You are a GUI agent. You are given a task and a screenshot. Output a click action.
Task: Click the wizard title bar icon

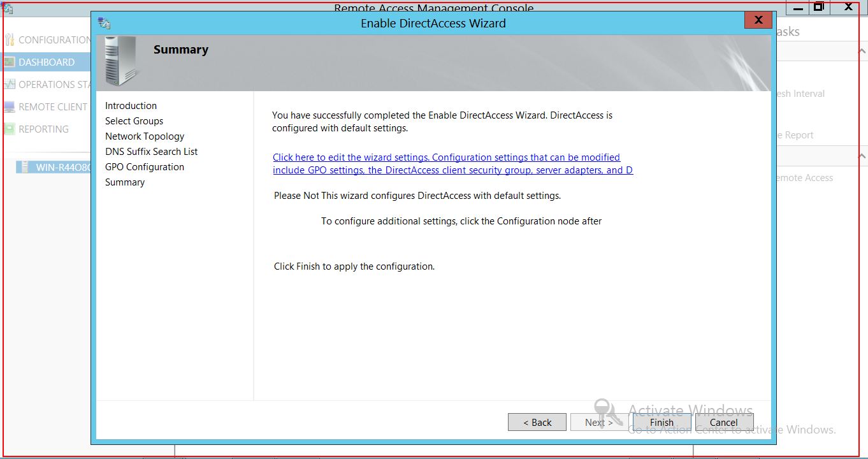[x=104, y=23]
